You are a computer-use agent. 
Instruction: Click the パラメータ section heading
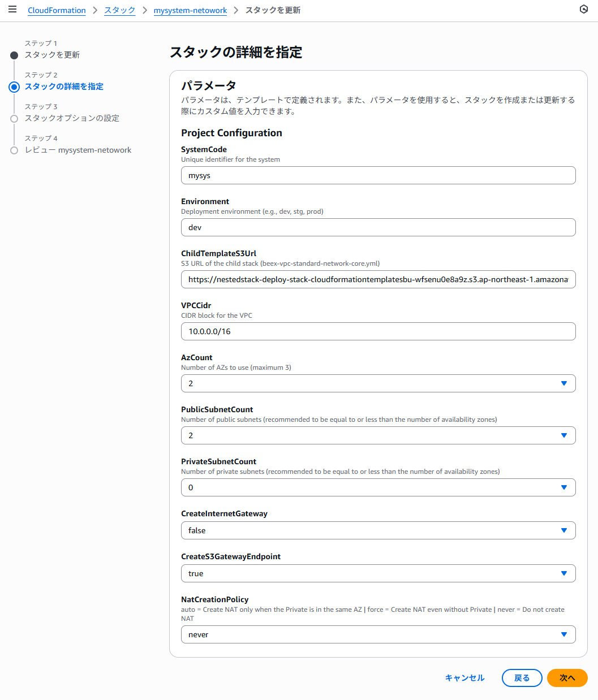click(x=209, y=86)
